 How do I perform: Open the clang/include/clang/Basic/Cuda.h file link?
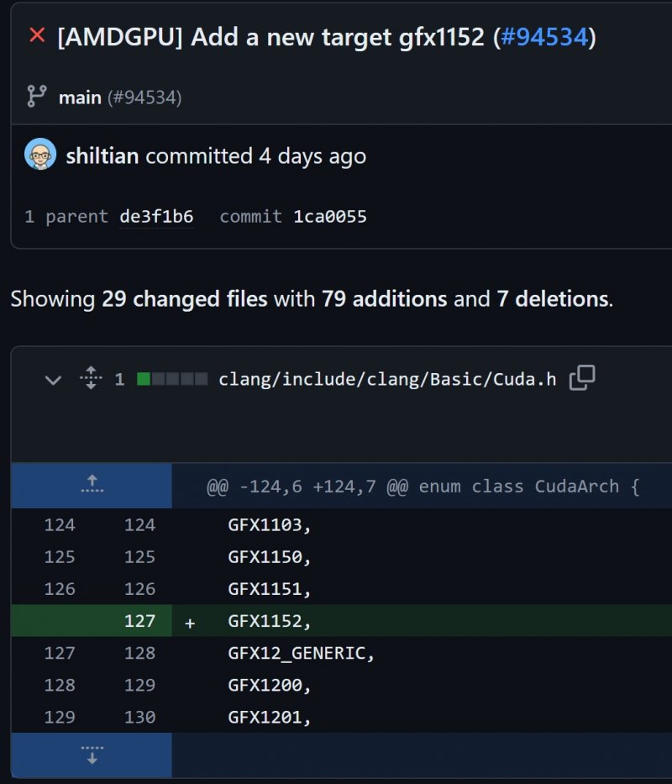(x=387, y=379)
